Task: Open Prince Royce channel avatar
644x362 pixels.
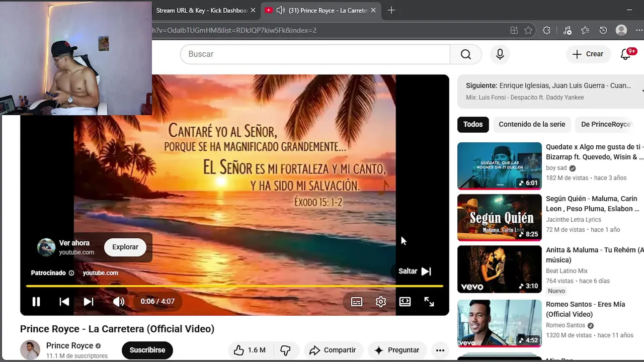Action: point(30,350)
